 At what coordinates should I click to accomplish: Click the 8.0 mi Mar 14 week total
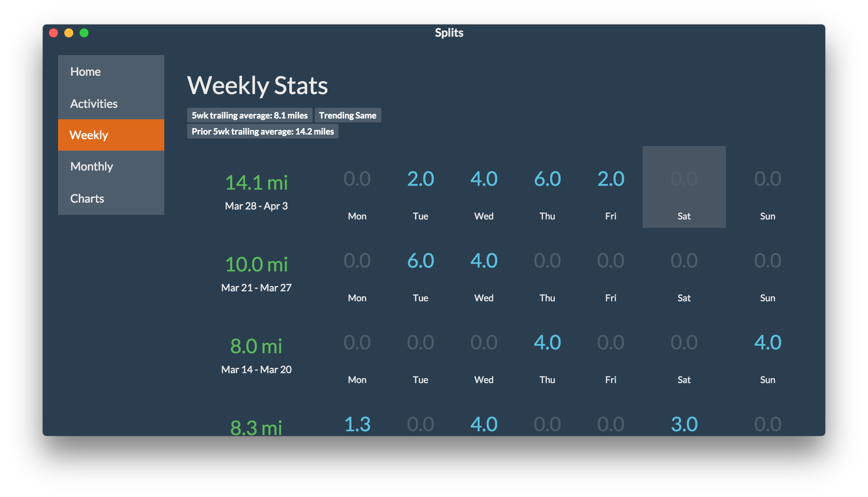pos(256,346)
